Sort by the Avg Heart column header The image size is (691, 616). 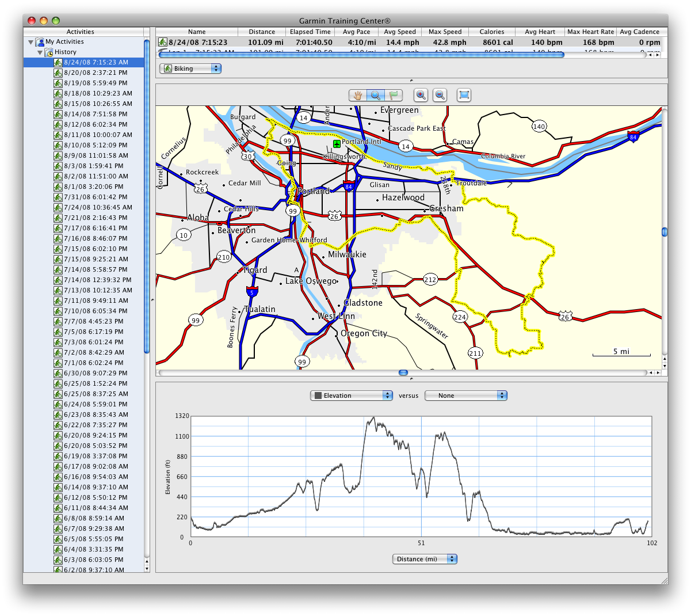540,32
